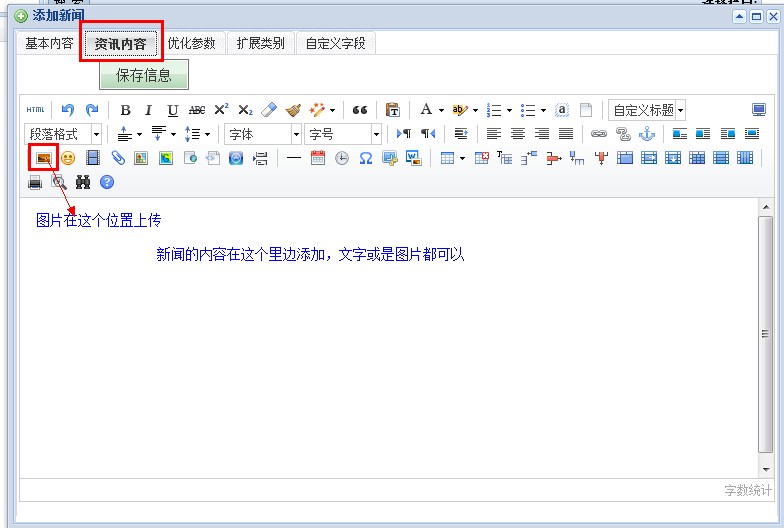This screenshot has height=528, width=784.
Task: Toggle underline formatting
Action: (173, 110)
